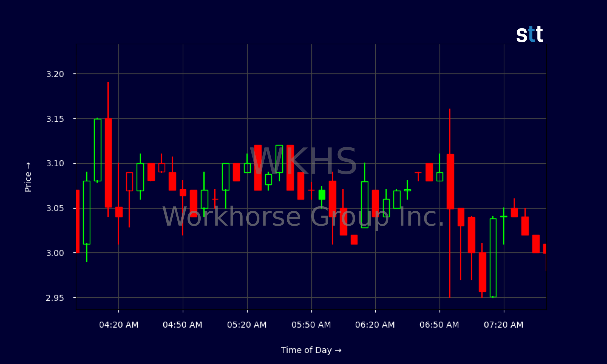
Task: Click the 04:20 AM time label
Action: [119, 325]
